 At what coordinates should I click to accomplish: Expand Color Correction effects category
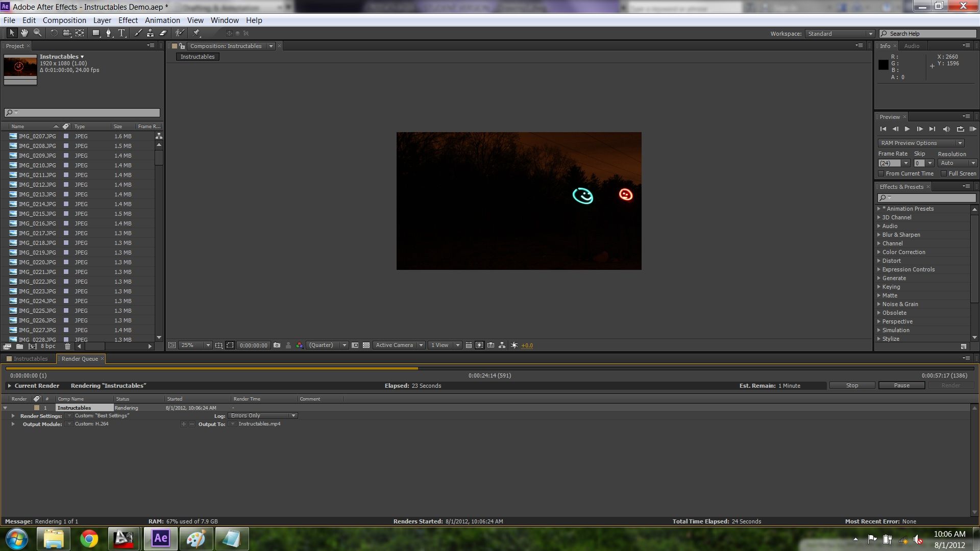click(879, 252)
